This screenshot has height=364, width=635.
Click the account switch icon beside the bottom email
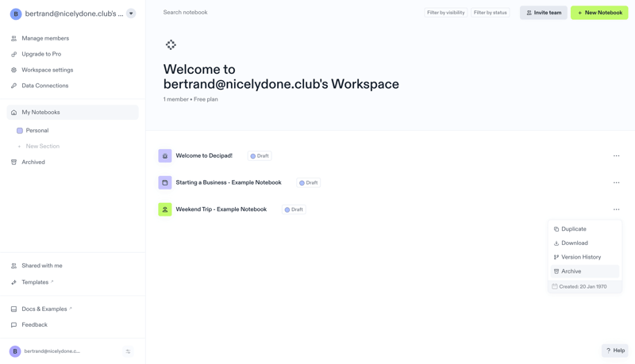coord(128,351)
